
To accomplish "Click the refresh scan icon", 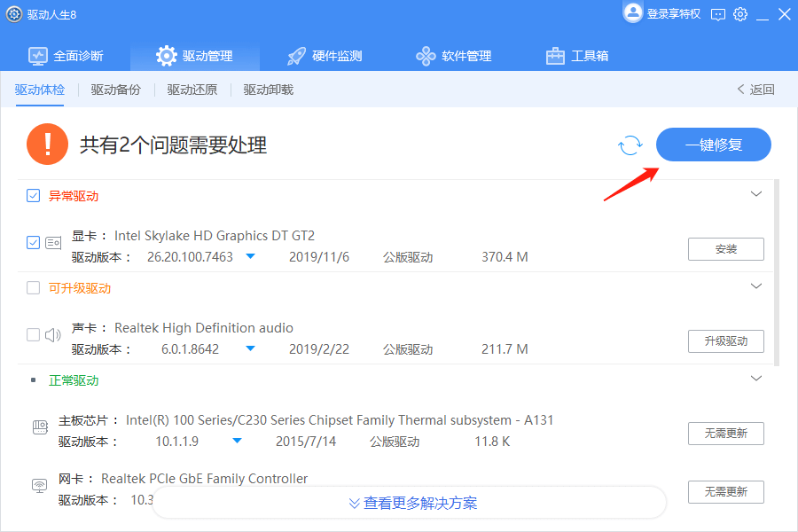I will coord(630,145).
